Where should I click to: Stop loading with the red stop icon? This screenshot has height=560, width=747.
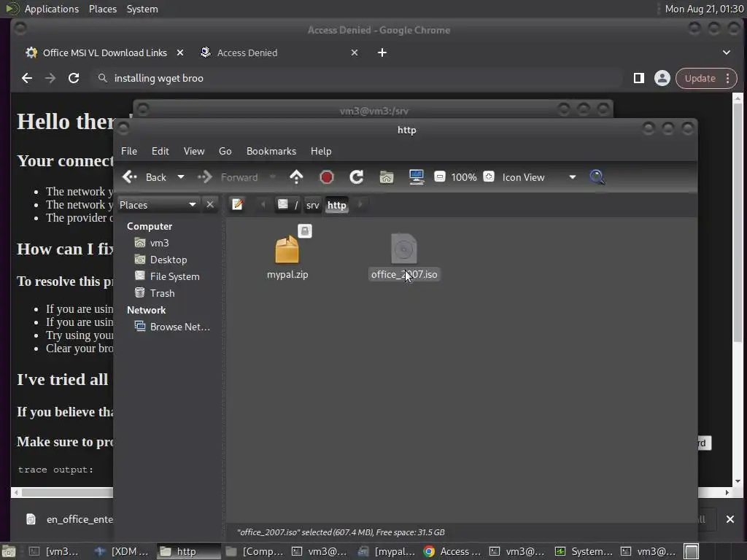point(326,177)
